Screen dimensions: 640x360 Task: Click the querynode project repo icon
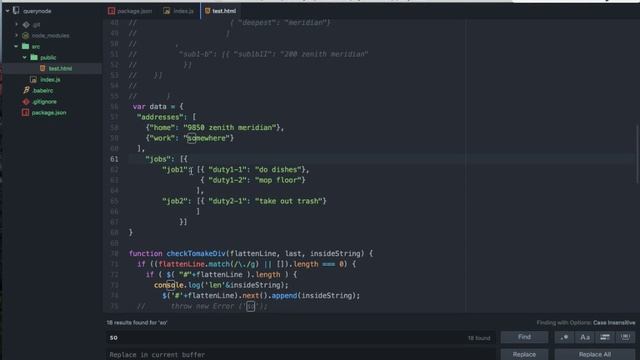coord(16,11)
